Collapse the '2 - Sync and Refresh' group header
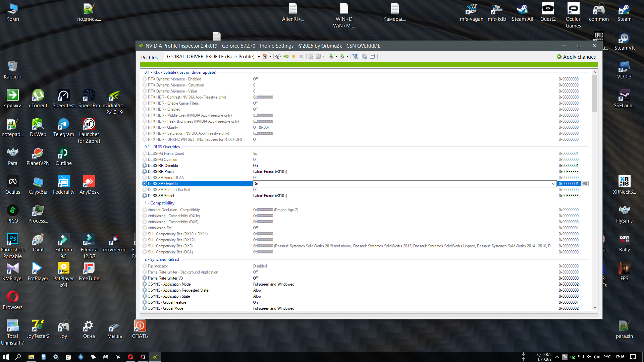The height and width of the screenshot is (362, 644). (x=162, y=259)
